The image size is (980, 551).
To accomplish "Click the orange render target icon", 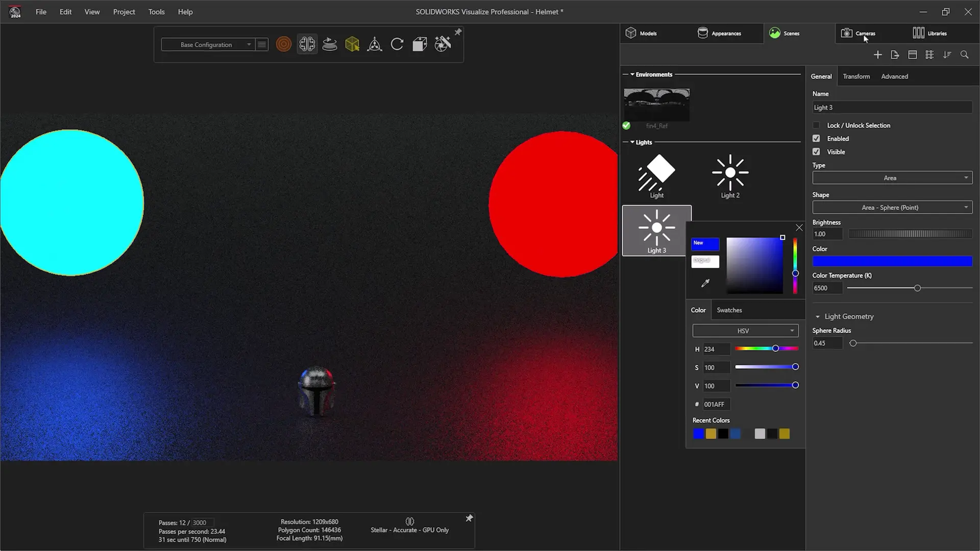I will point(284,44).
